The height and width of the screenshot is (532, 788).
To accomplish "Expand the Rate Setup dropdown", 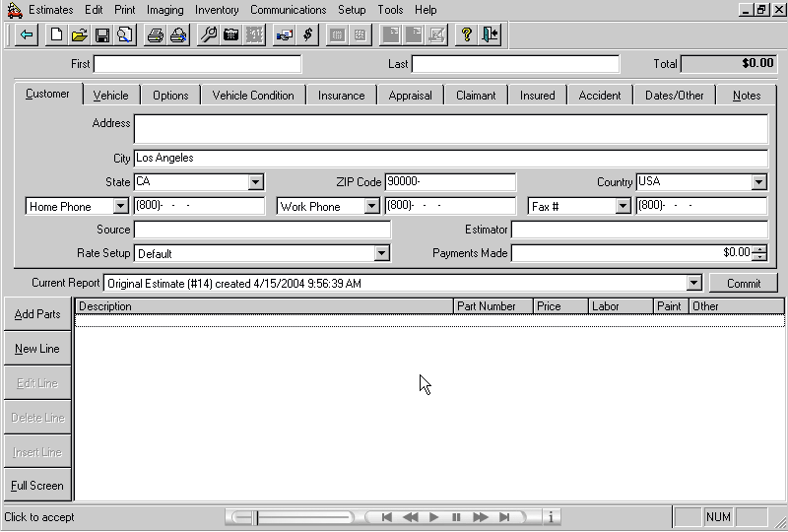I will click(382, 254).
